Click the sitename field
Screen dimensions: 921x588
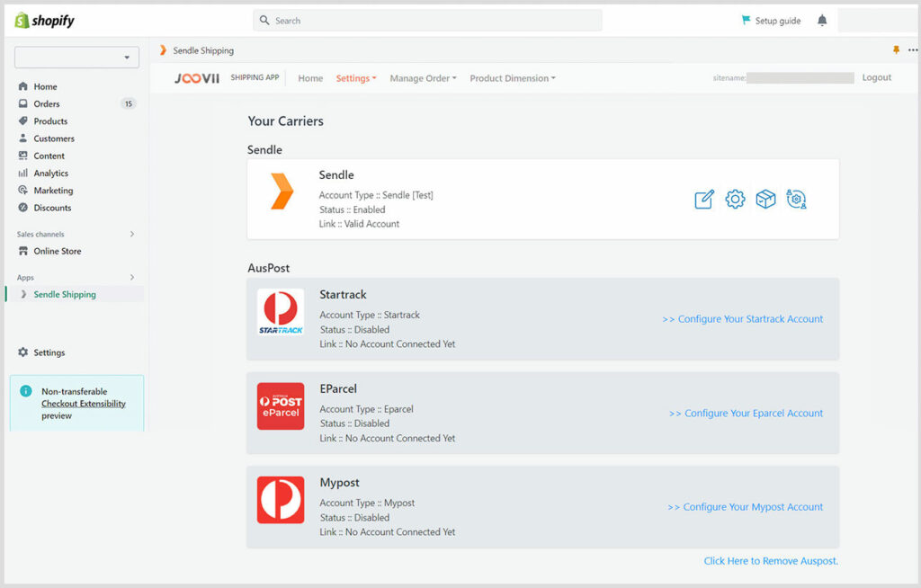coord(800,77)
